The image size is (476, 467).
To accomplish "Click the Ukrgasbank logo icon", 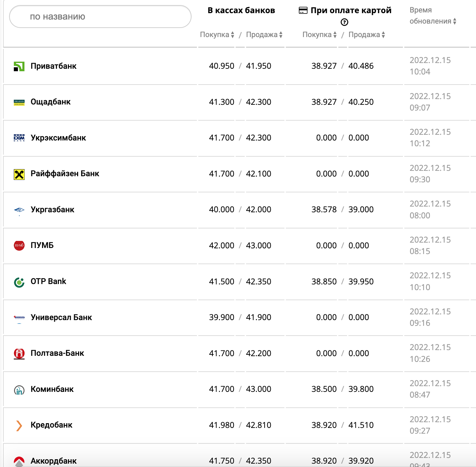I will pyautogui.click(x=19, y=210).
